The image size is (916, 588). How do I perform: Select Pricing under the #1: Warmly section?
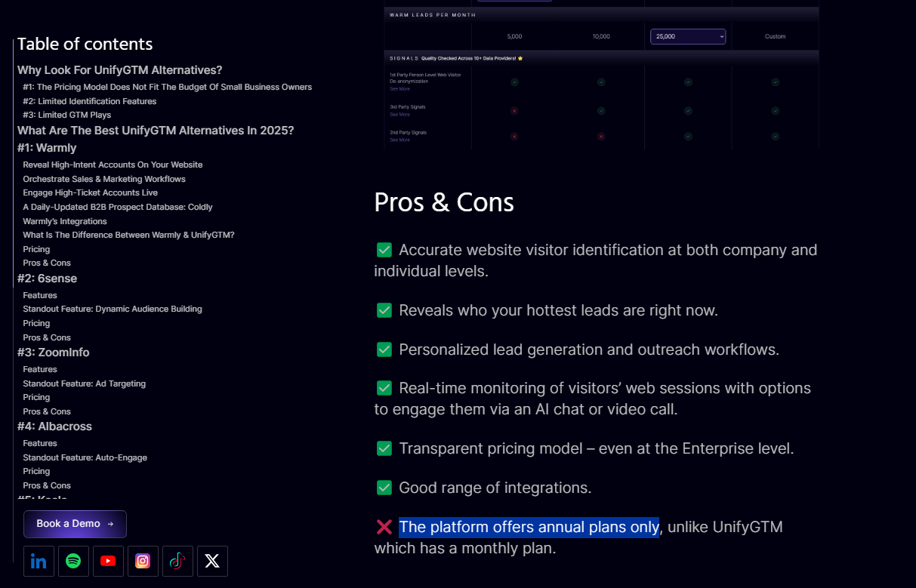(36, 249)
